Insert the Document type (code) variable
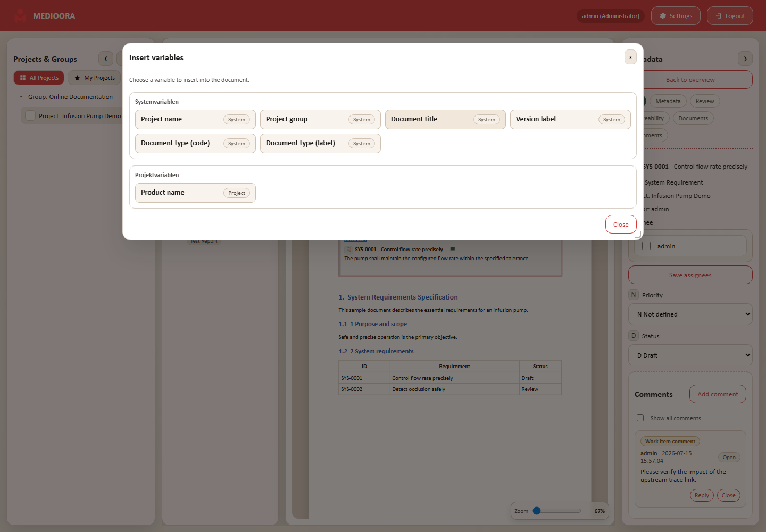 coord(195,143)
